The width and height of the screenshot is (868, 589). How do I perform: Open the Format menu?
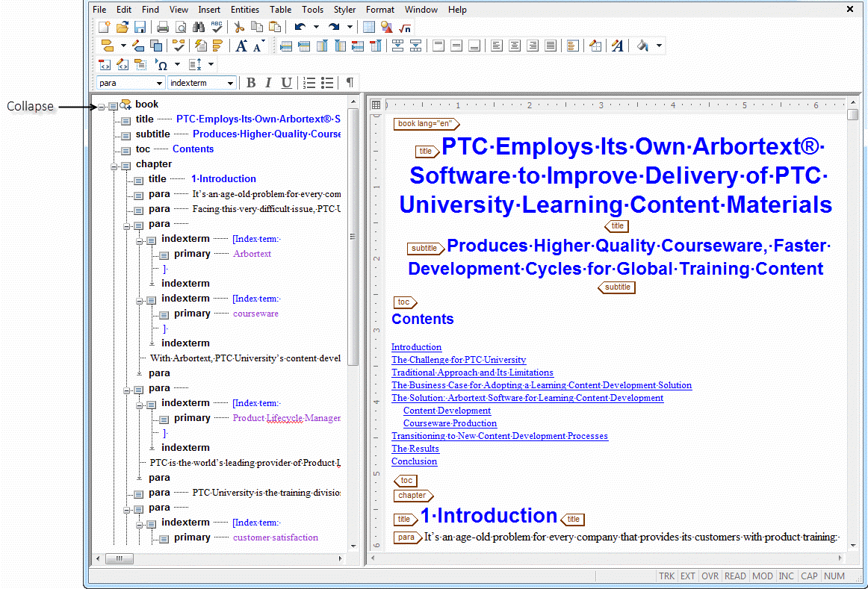tap(379, 10)
